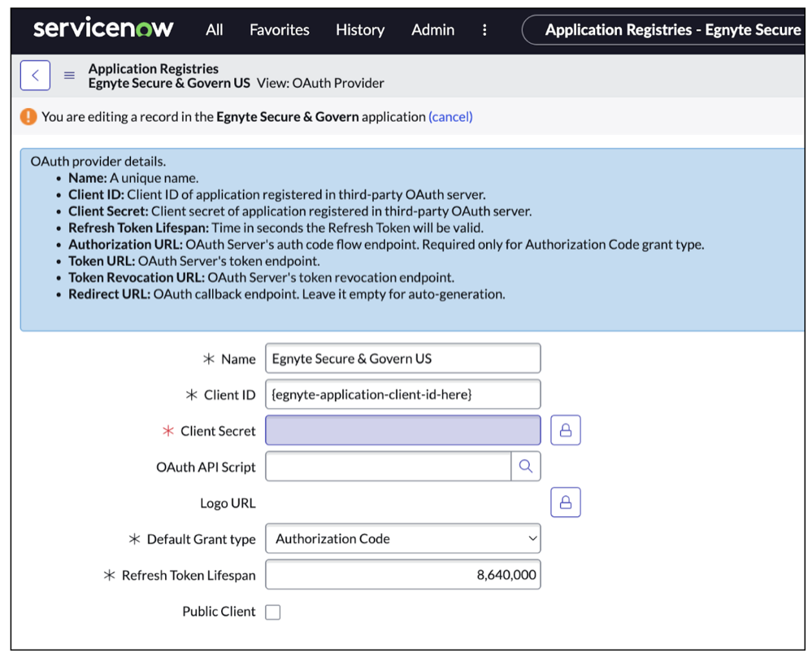Screen dimensions: 812x657
Task: Click the Name input field
Action: (x=402, y=358)
